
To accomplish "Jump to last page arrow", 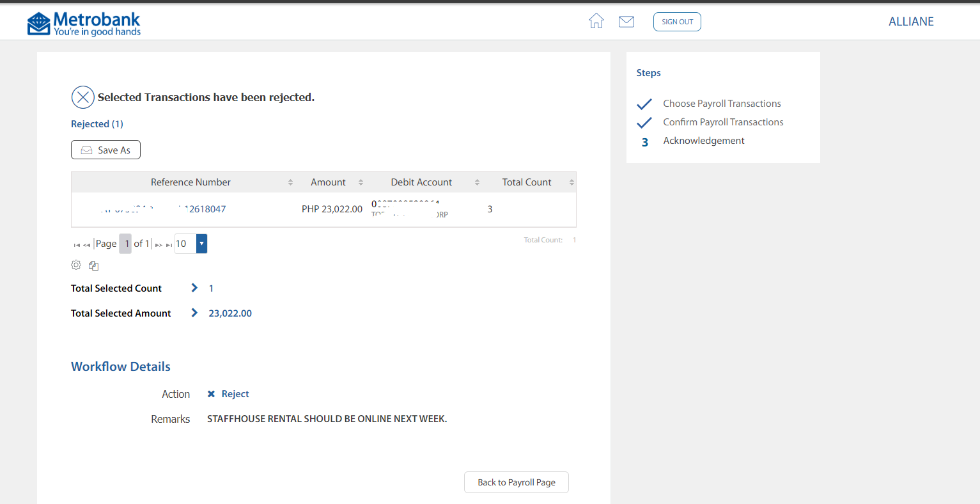I will tap(169, 245).
